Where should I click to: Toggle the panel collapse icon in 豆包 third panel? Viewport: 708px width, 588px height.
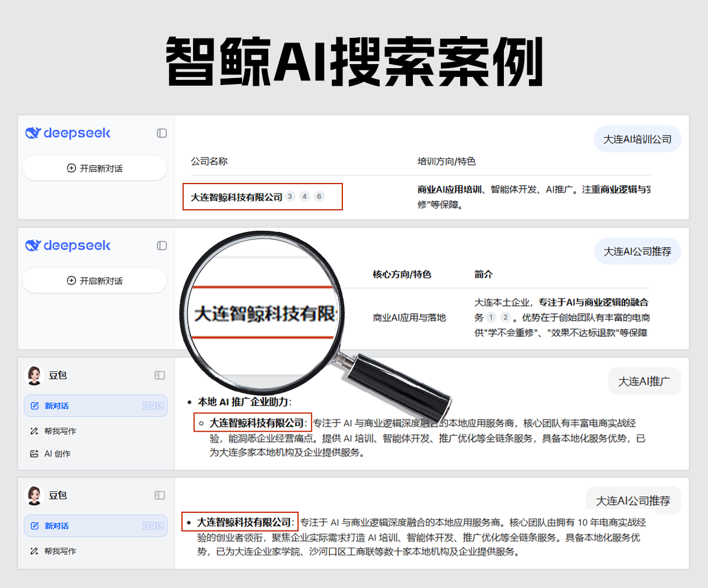pos(159,375)
